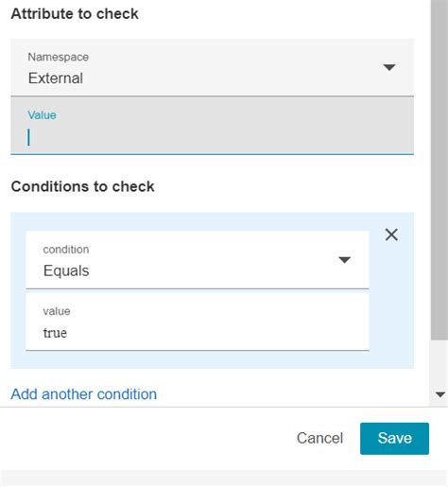This screenshot has height=487, width=448.
Task: Click Add another condition link
Action: click(x=84, y=394)
